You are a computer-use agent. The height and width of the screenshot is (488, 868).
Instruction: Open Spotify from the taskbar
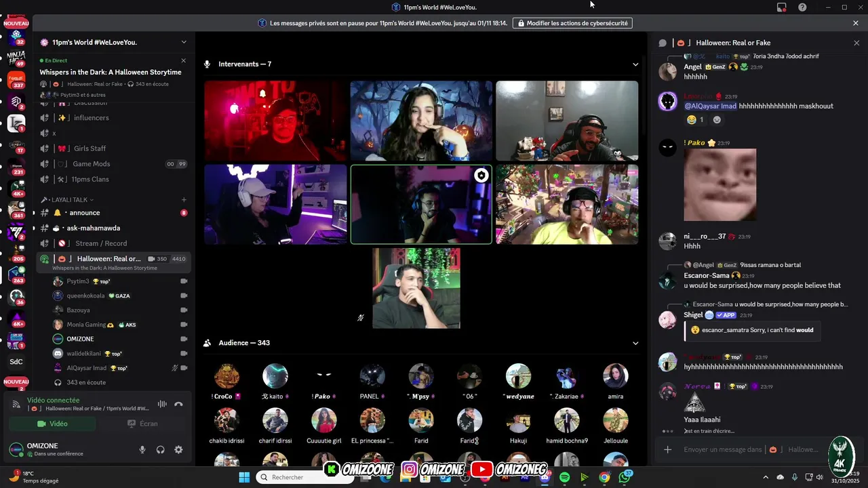click(565, 477)
